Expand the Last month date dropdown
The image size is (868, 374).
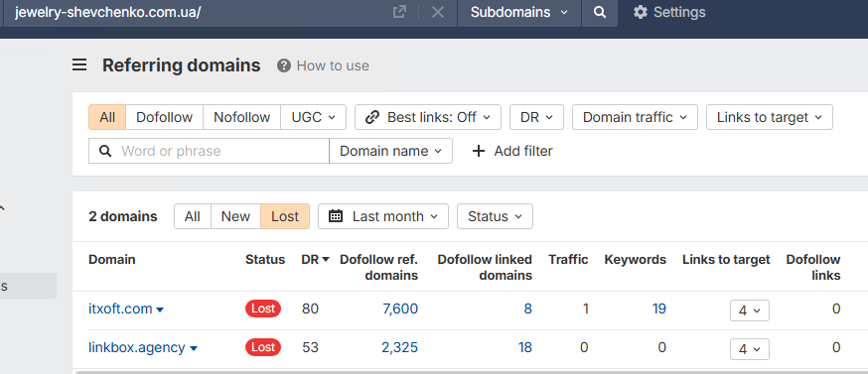tap(383, 216)
